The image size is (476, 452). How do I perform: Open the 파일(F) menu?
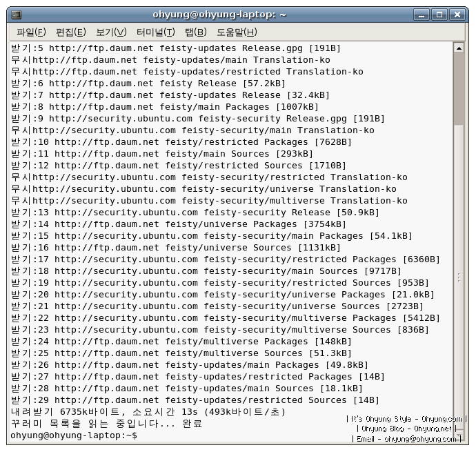click(31, 32)
